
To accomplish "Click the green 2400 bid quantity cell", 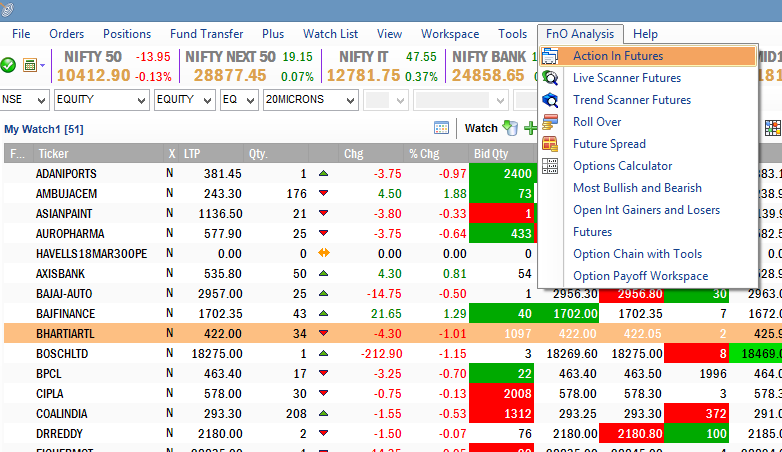I will tap(503, 173).
